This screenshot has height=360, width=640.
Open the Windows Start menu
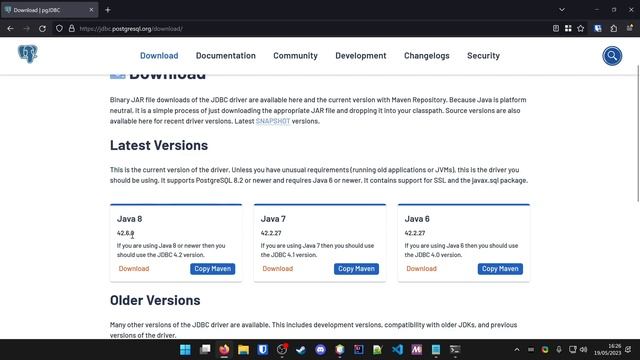(185, 350)
